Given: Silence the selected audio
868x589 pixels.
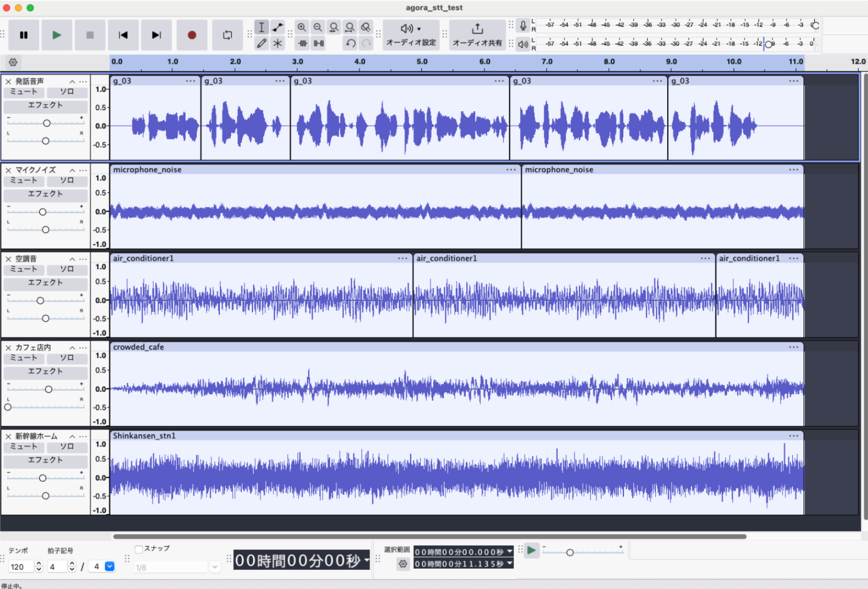Looking at the screenshot, I should click(x=319, y=43).
